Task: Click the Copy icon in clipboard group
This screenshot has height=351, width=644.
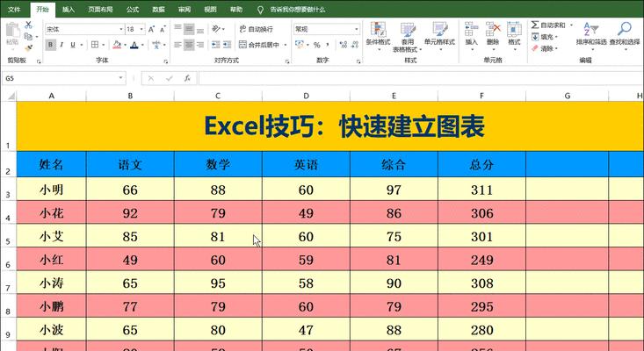Action: click(28, 37)
